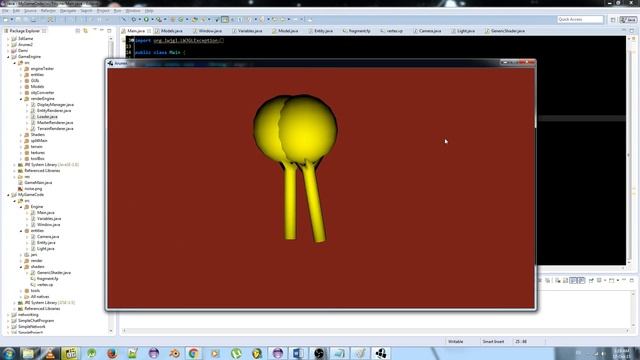
Task: Open the Debug configurations dropdown arrow
Action: click(x=139, y=19)
